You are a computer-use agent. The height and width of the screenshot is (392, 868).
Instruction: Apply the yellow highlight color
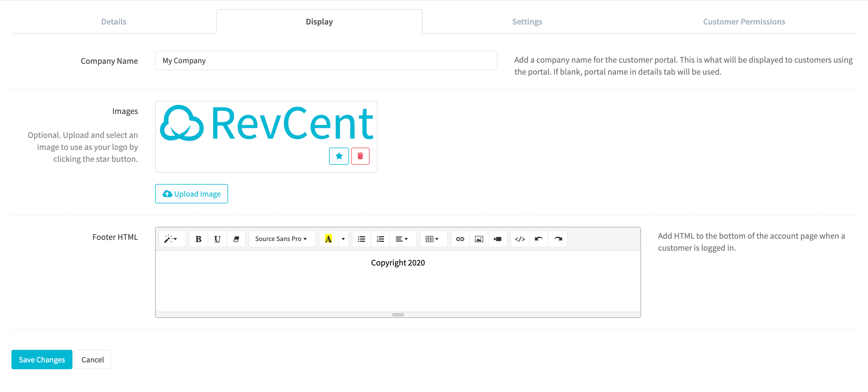[x=328, y=239]
